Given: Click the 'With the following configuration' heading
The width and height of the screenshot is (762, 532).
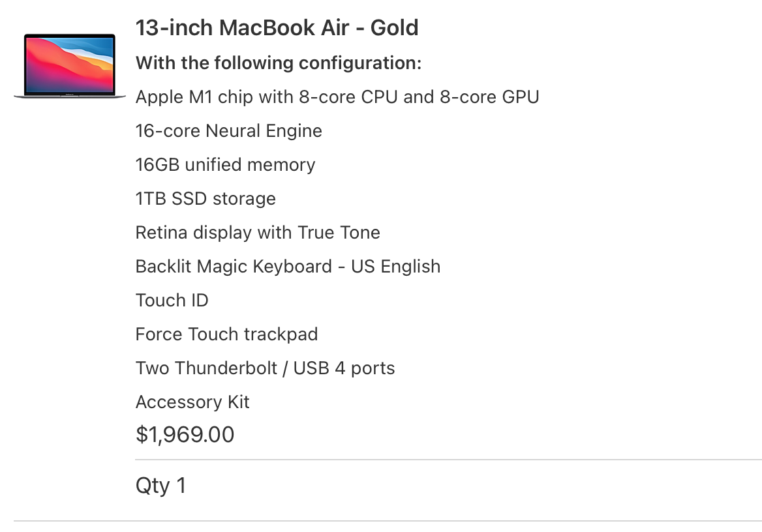Looking at the screenshot, I should tap(279, 63).
